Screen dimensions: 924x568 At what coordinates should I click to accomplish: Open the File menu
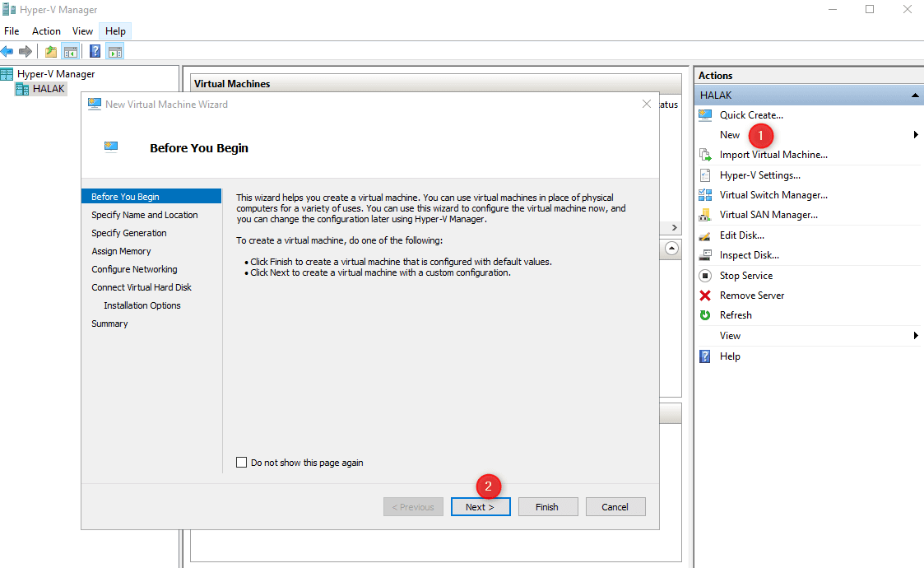(12, 31)
